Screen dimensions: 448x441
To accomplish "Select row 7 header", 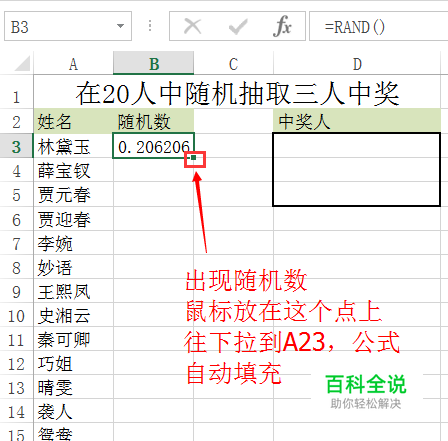I will pyautogui.click(x=17, y=243).
